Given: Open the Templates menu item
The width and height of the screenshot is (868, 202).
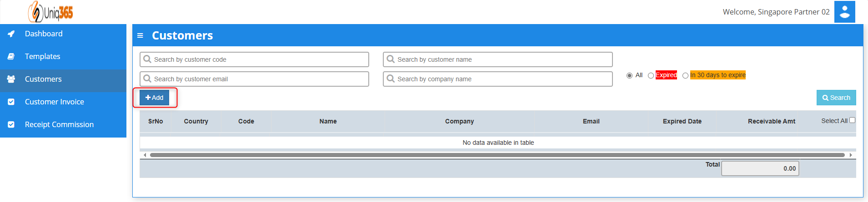Looking at the screenshot, I should [x=42, y=56].
